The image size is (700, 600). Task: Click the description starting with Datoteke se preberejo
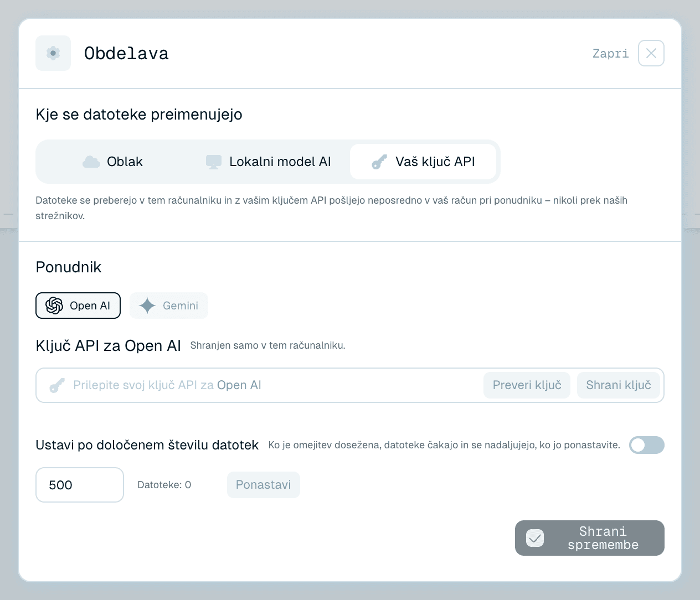click(x=332, y=208)
